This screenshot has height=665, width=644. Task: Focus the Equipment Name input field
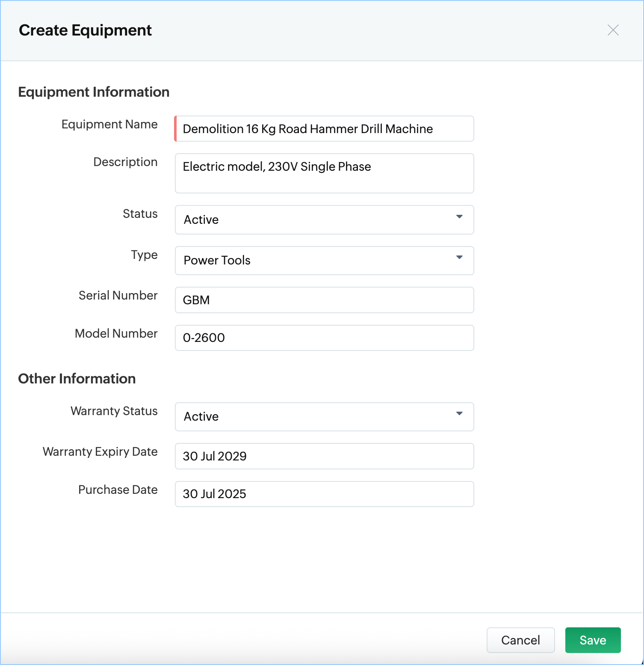click(324, 128)
